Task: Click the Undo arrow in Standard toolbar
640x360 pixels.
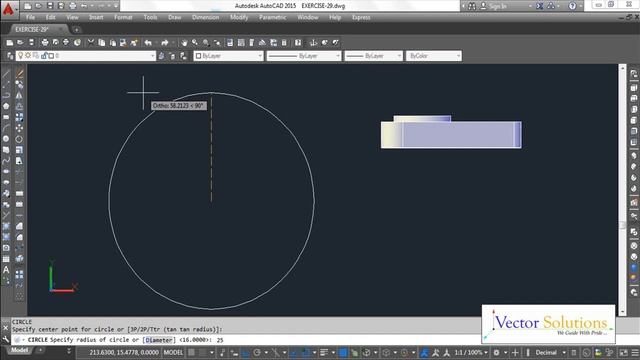Action: tap(148, 42)
